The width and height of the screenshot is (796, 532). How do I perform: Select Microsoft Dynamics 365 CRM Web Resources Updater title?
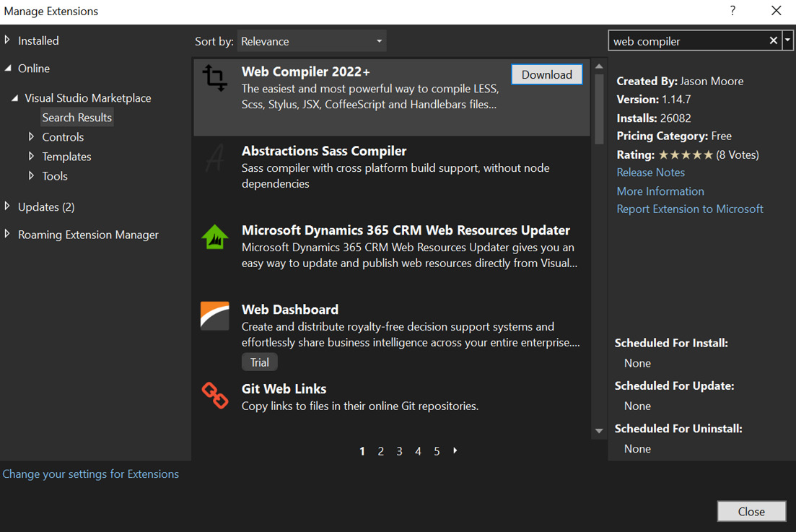point(406,230)
